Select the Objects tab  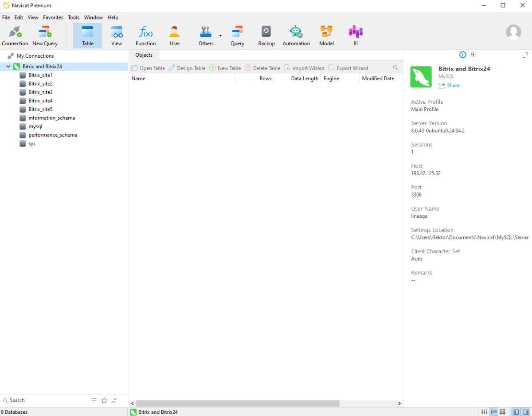point(144,55)
